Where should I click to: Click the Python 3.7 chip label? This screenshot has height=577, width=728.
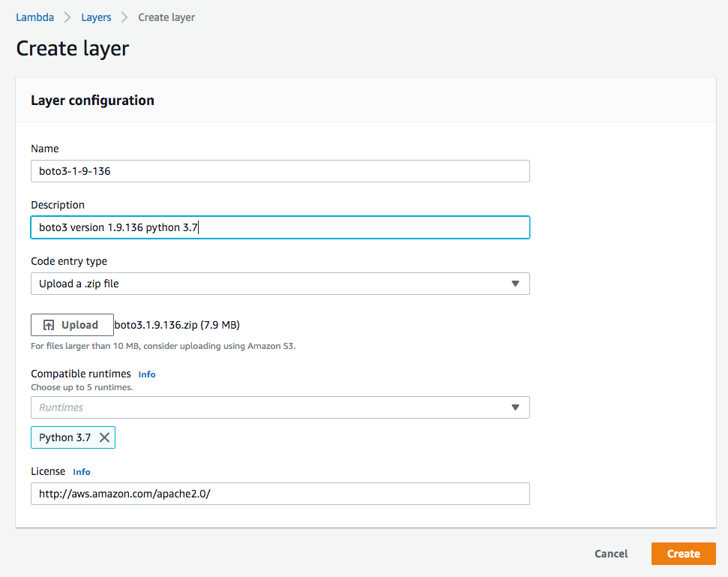(64, 437)
